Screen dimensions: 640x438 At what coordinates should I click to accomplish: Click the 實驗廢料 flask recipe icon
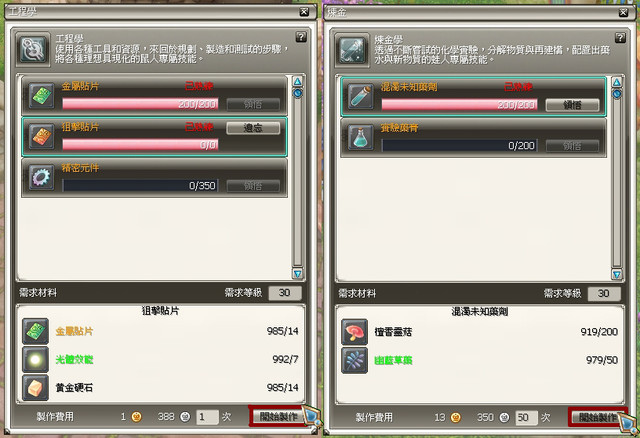point(361,137)
